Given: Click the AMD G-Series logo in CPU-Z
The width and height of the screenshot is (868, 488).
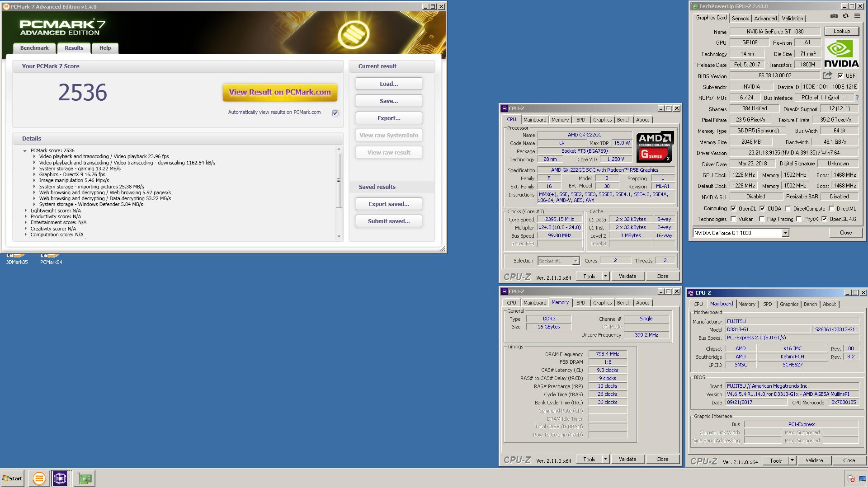Looking at the screenshot, I should (655, 147).
